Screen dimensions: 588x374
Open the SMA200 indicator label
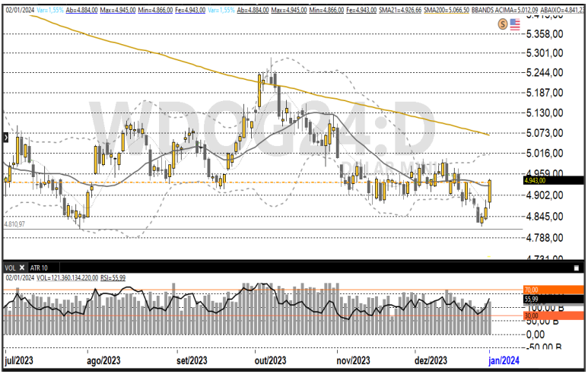(x=447, y=10)
